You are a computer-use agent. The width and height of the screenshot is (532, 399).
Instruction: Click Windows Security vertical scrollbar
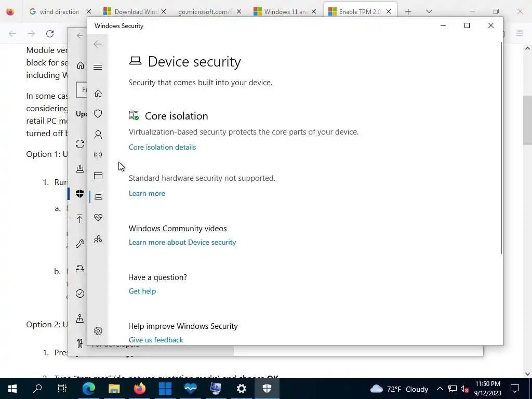(x=501, y=148)
